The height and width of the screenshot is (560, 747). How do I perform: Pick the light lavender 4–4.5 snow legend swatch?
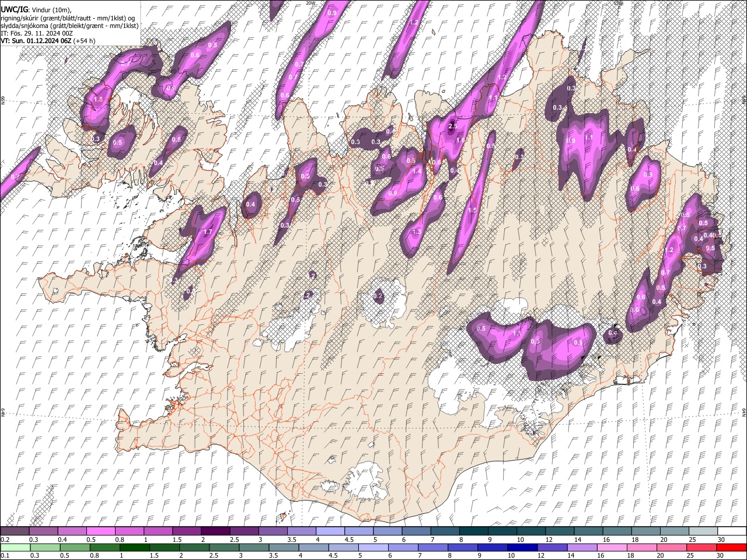[x=330, y=531]
